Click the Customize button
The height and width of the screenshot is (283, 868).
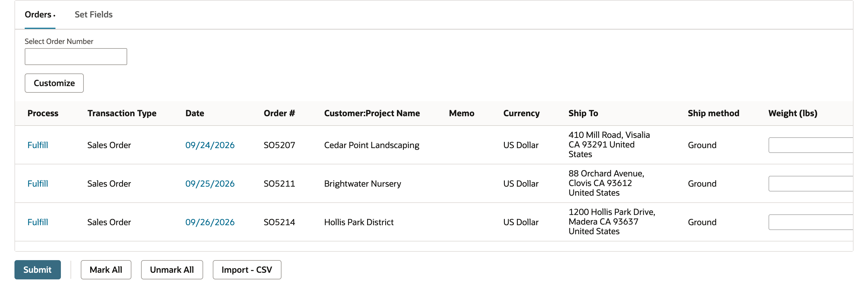54,83
